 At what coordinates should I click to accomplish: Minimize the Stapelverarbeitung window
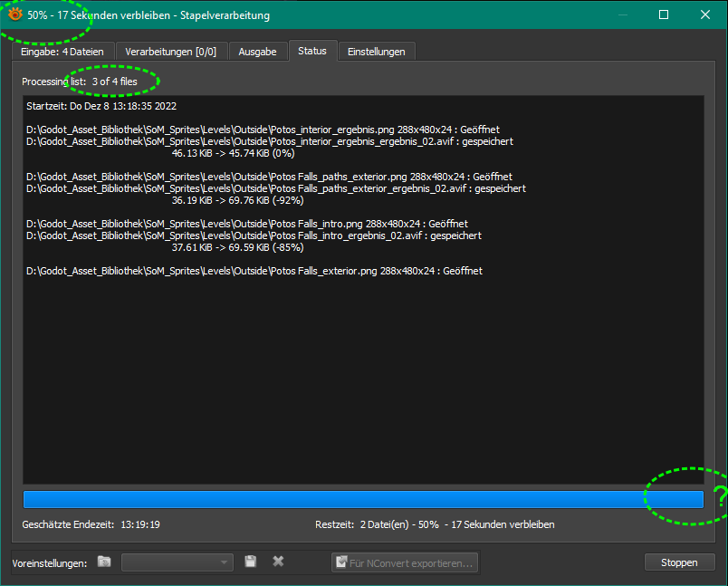coord(622,15)
